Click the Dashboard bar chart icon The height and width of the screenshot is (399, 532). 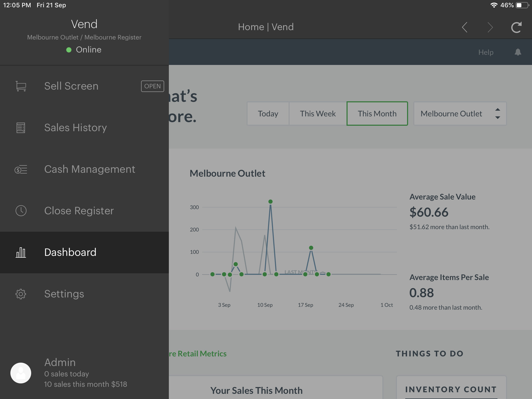[21, 252]
